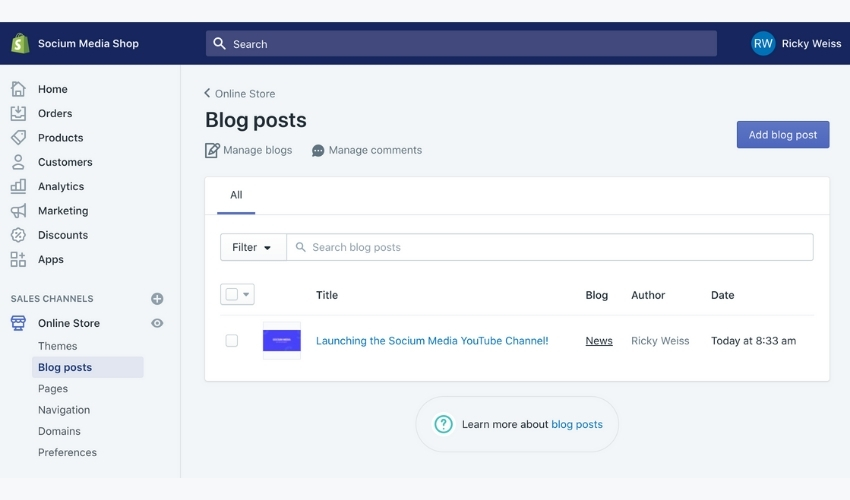
Task: Open Analytics in the sidebar
Action: [61, 187]
